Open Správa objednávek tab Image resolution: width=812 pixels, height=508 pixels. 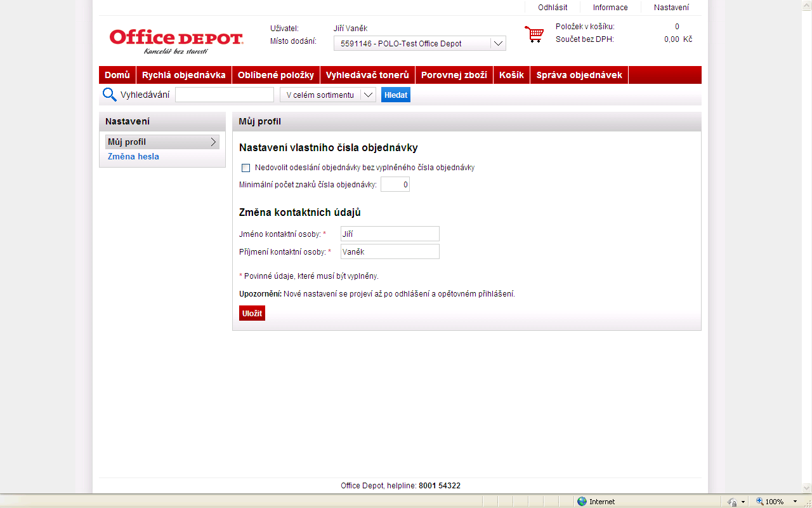point(579,75)
